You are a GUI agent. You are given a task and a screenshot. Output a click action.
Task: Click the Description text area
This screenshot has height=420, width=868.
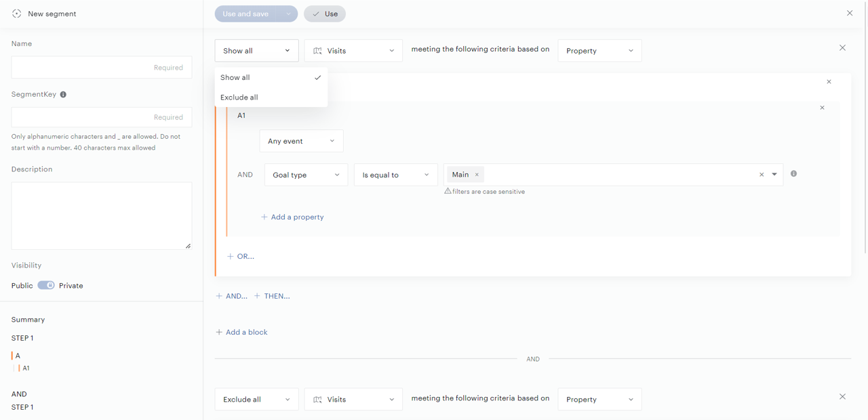click(x=102, y=215)
